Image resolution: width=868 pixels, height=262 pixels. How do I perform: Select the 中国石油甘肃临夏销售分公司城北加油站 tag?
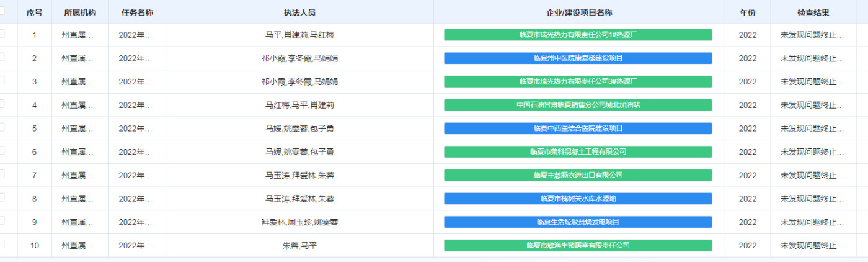[578, 105]
